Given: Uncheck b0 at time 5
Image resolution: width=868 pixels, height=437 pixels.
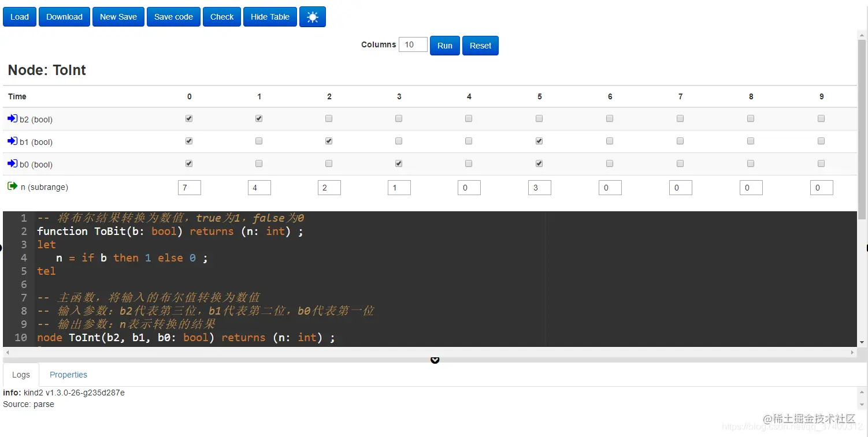Looking at the screenshot, I should click(539, 163).
